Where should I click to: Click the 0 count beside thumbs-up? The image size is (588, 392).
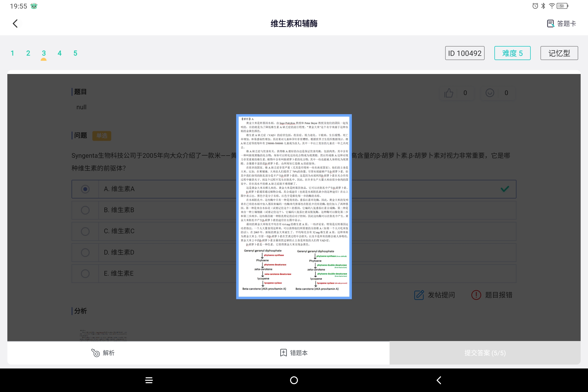click(465, 93)
